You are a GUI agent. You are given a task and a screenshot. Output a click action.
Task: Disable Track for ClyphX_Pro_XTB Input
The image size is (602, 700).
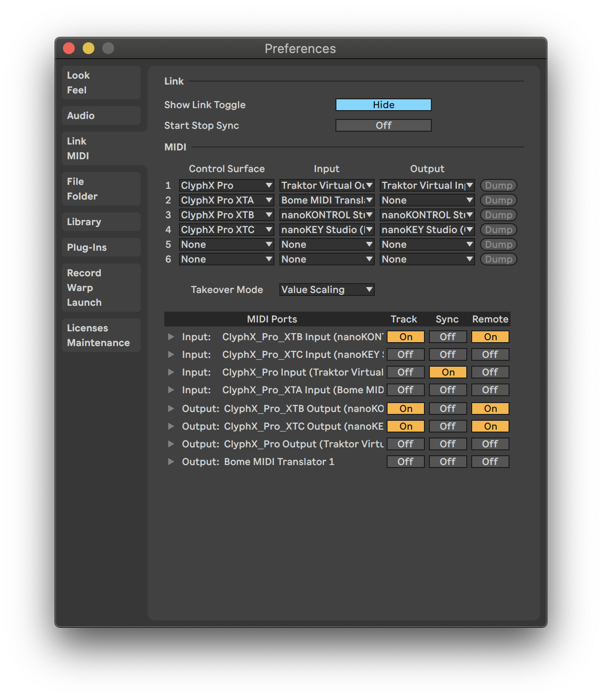tap(406, 337)
